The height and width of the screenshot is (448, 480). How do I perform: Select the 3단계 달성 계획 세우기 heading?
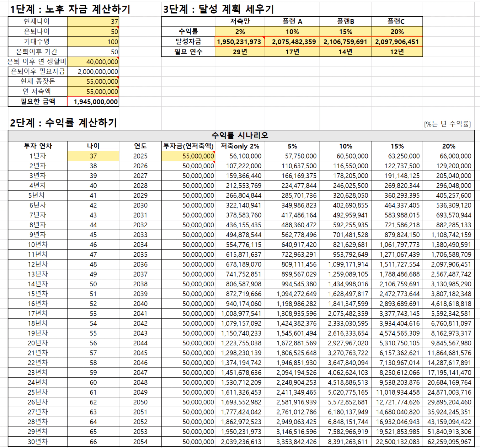218,9
